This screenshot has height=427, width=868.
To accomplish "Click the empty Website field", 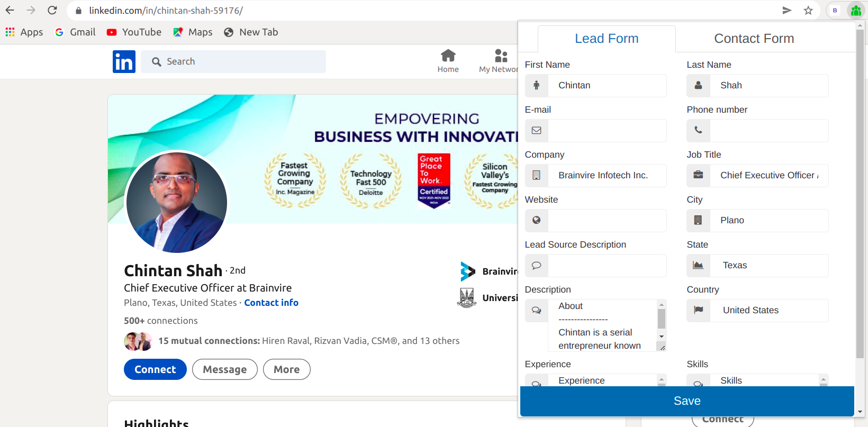I will (607, 221).
